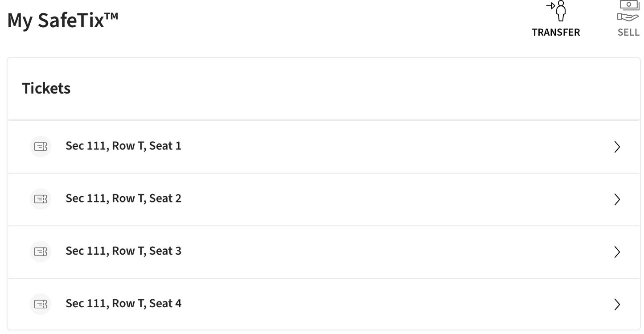Viewport: 644px width, 334px height.
Task: Click the SELL text label
Action: (x=628, y=33)
